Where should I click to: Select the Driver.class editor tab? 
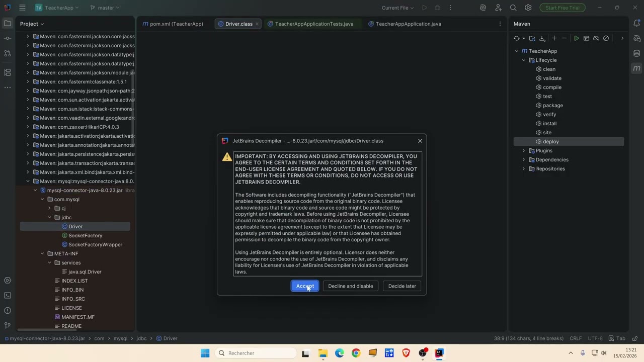239,24
